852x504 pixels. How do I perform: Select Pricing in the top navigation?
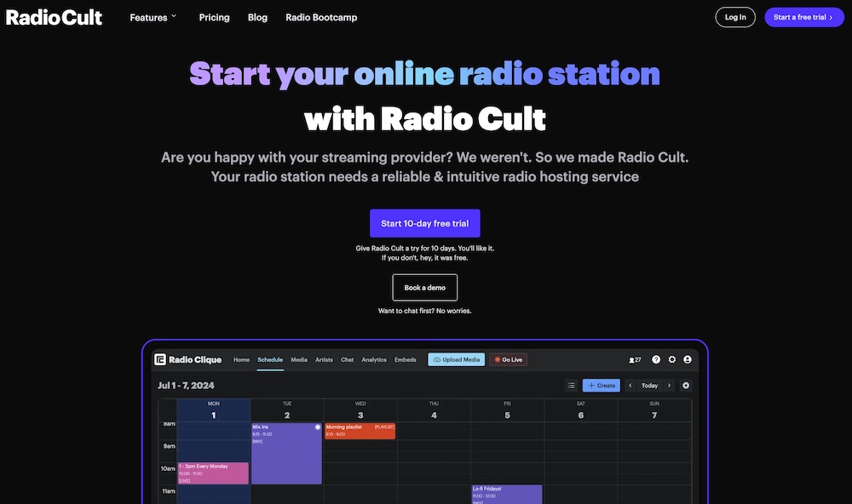click(x=214, y=16)
